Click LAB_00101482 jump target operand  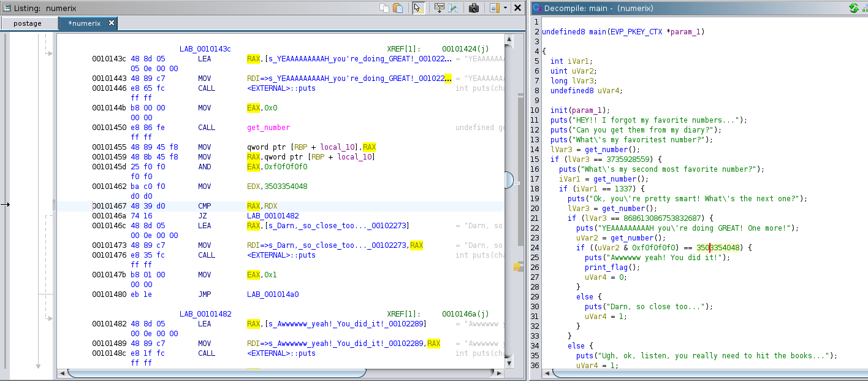273,216
